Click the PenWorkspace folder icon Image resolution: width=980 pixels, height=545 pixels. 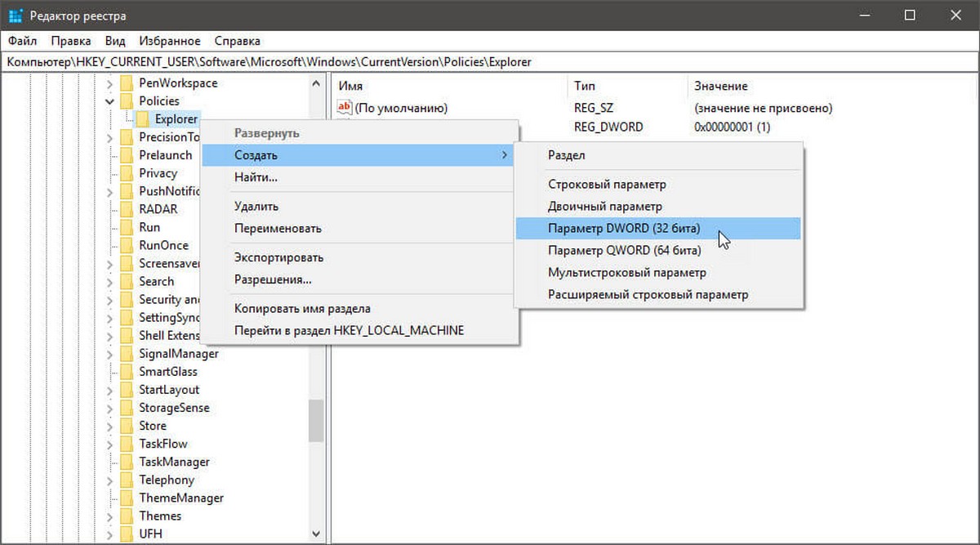126,83
